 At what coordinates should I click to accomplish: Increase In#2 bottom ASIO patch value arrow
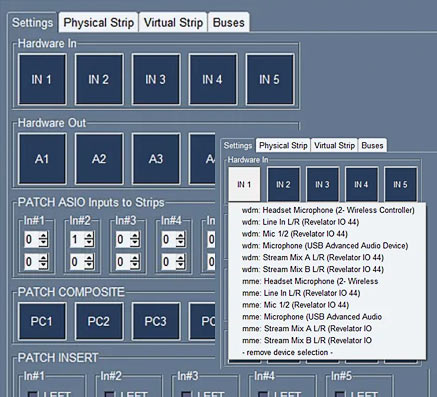89,258
